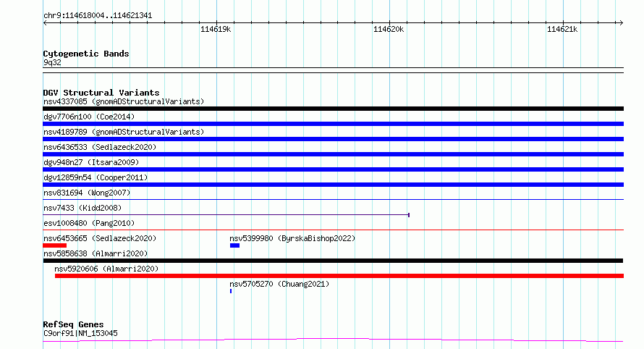644x349 pixels.
Task: Click the 9q32 band label
Action: [52, 62]
